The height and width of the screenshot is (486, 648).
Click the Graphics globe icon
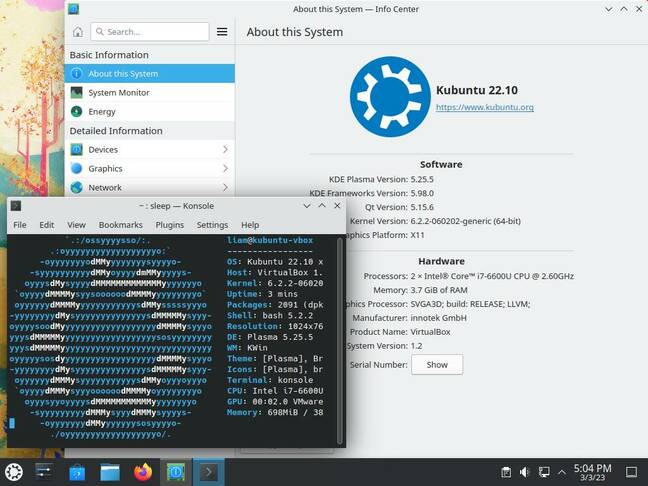[76, 169]
